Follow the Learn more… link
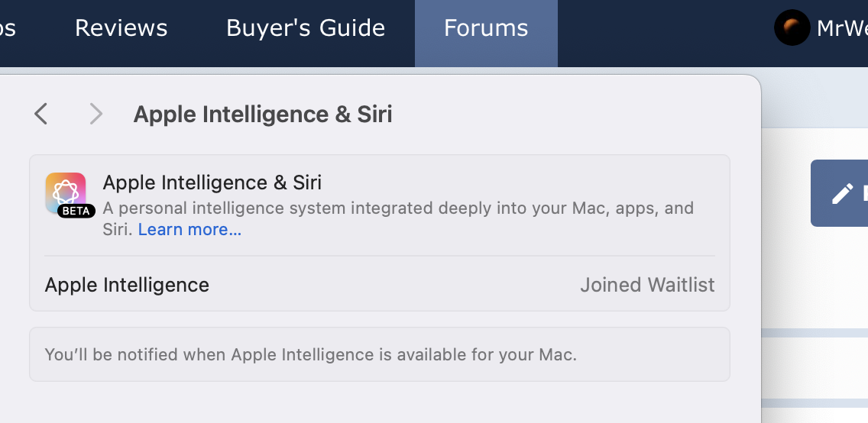Viewport: 868px width, 423px height. [x=189, y=230]
